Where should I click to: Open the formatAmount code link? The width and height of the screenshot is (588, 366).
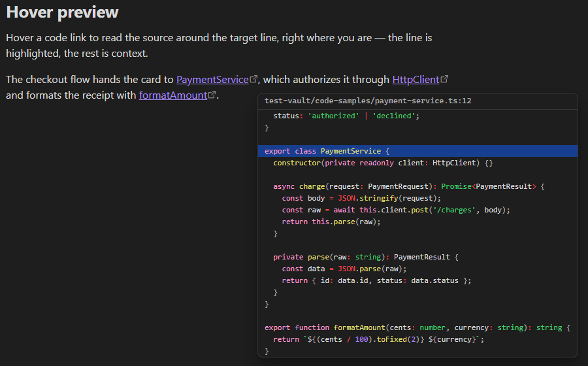(x=173, y=95)
